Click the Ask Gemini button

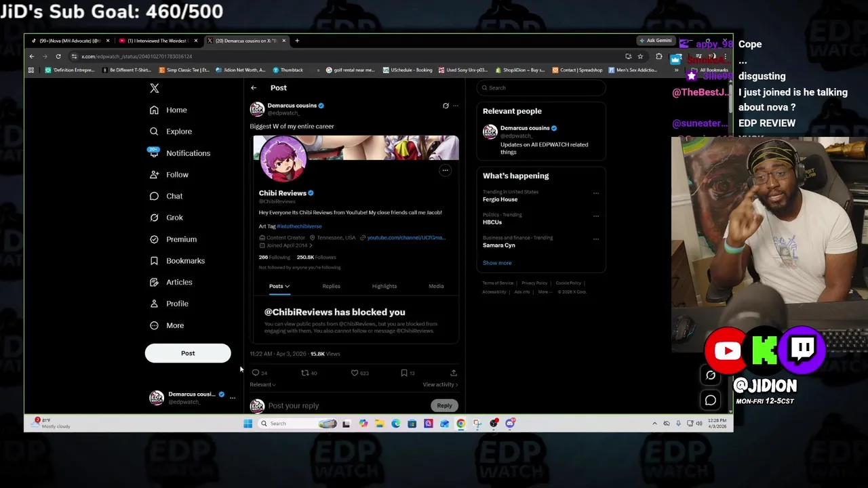(655, 41)
